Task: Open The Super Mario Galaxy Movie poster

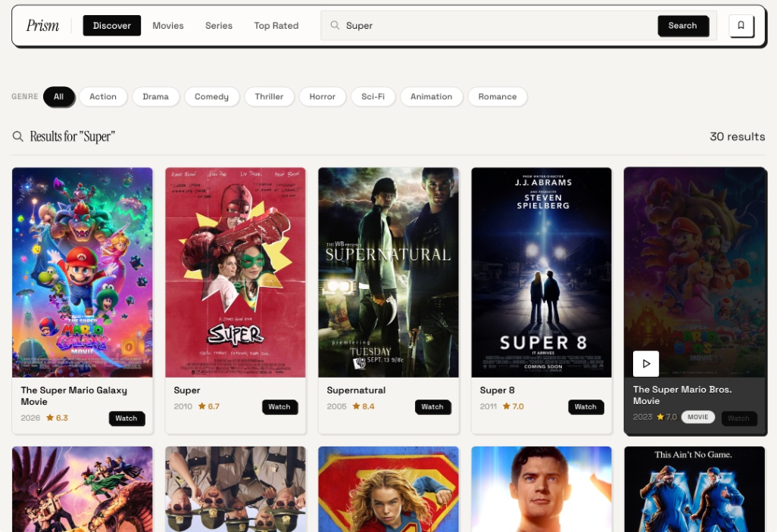Action: 83,272
